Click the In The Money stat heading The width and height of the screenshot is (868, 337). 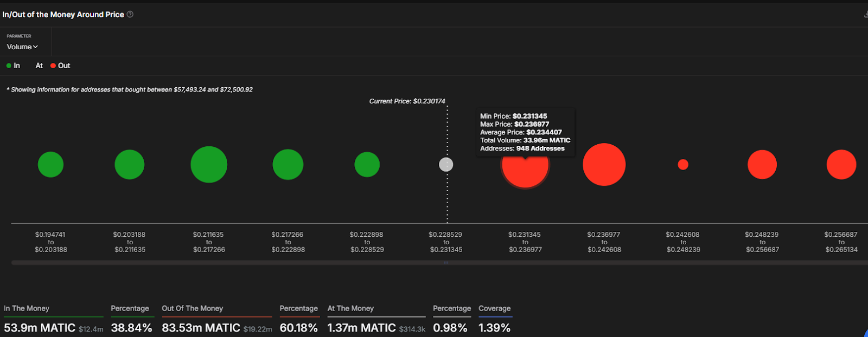tap(27, 308)
